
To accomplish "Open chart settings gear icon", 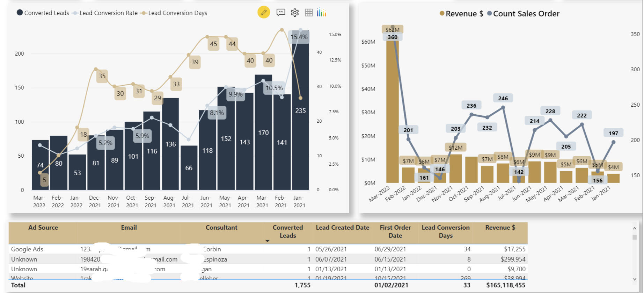I will (295, 13).
